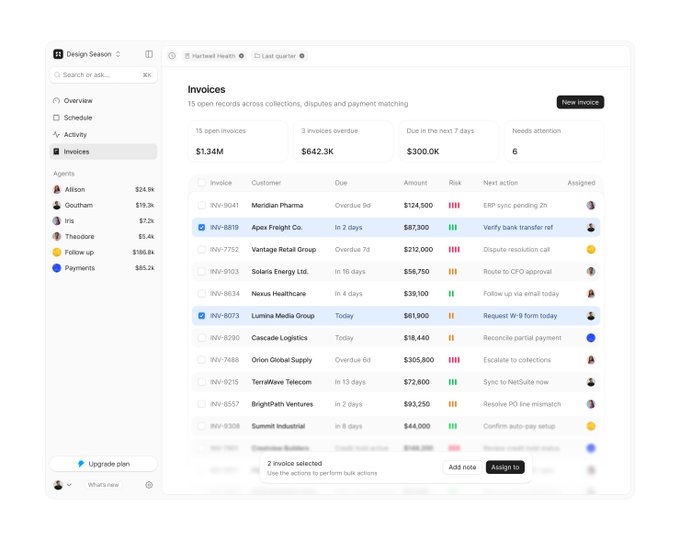Click the yellow Follow up agent icon
The height and width of the screenshot is (540, 680).
point(57,252)
